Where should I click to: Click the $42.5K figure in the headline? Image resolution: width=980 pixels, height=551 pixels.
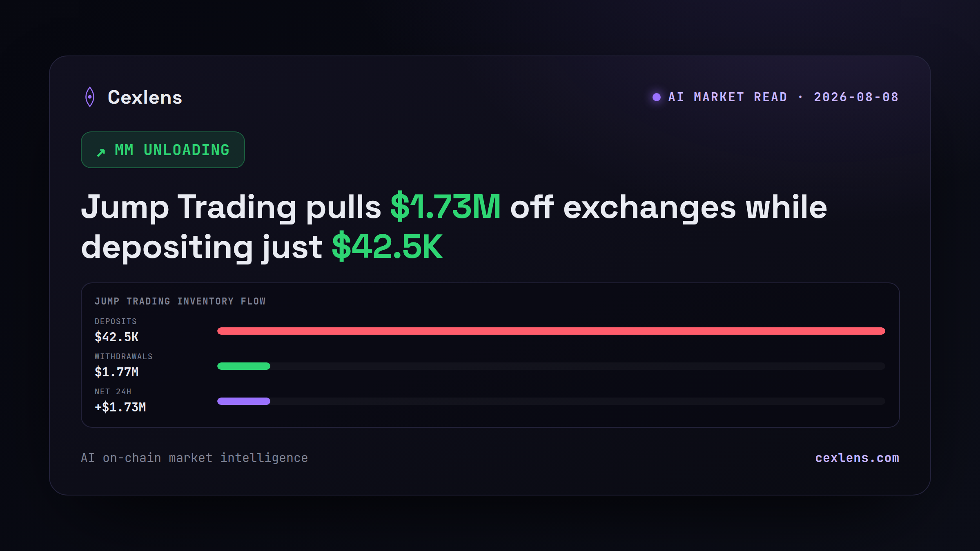pos(387,247)
